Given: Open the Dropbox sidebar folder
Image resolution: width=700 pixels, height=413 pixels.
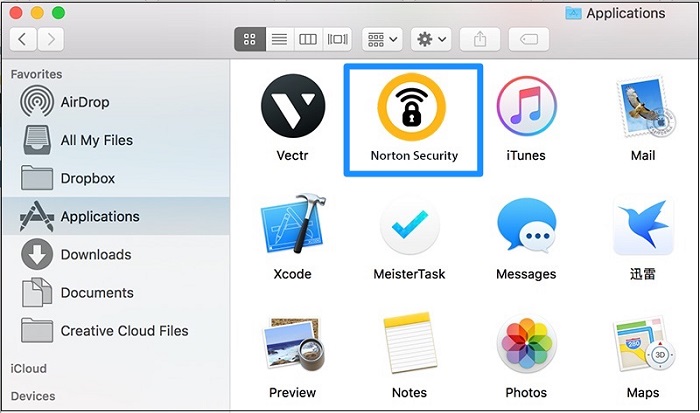Looking at the screenshot, I should tap(116, 178).
